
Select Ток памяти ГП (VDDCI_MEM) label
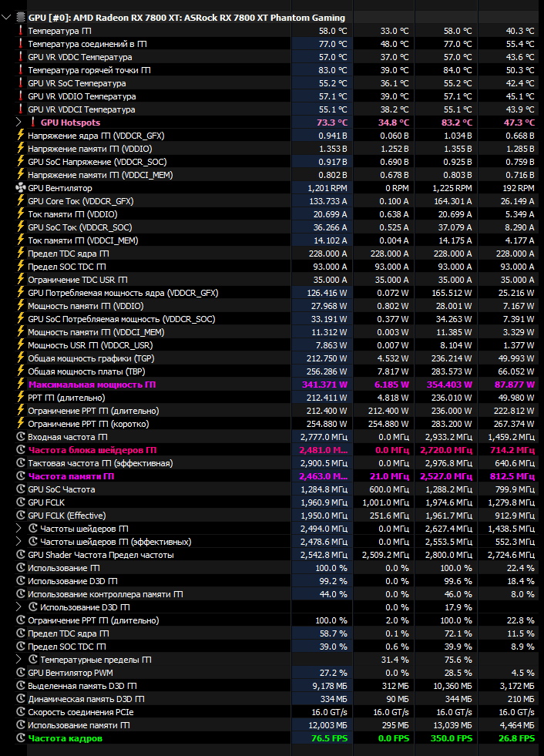83,240
